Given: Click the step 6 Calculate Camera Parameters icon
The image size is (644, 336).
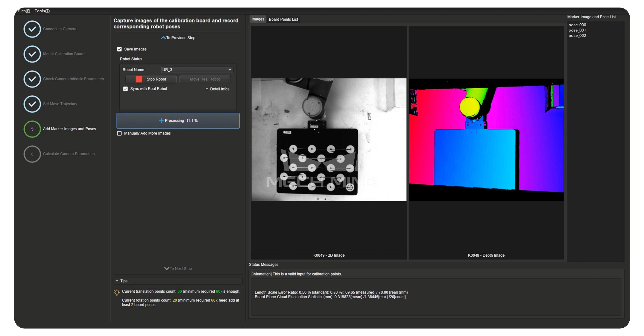Looking at the screenshot, I should (32, 154).
